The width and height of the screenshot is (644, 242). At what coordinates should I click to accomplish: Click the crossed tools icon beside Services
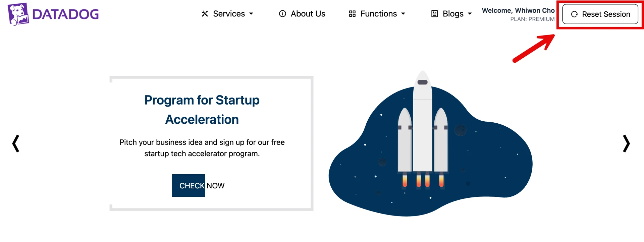click(205, 14)
